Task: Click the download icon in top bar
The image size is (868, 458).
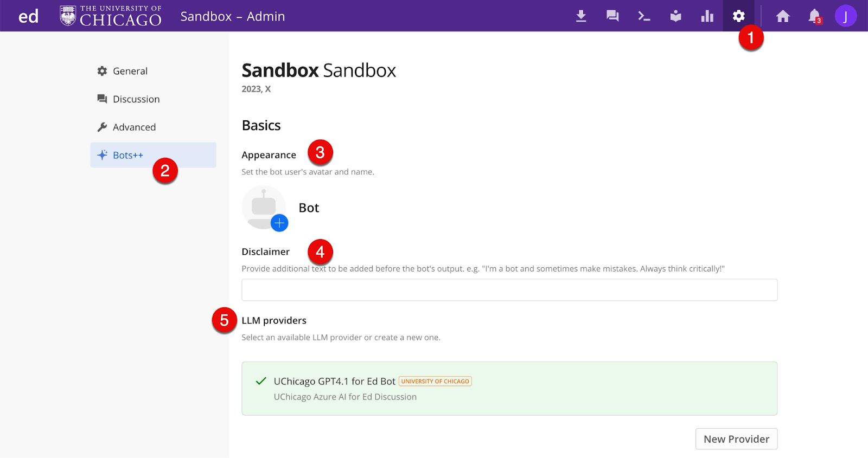Action: [x=581, y=16]
